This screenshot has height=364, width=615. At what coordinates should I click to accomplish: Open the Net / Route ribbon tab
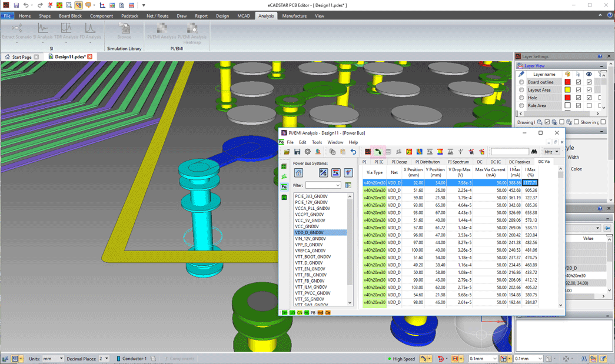(157, 16)
